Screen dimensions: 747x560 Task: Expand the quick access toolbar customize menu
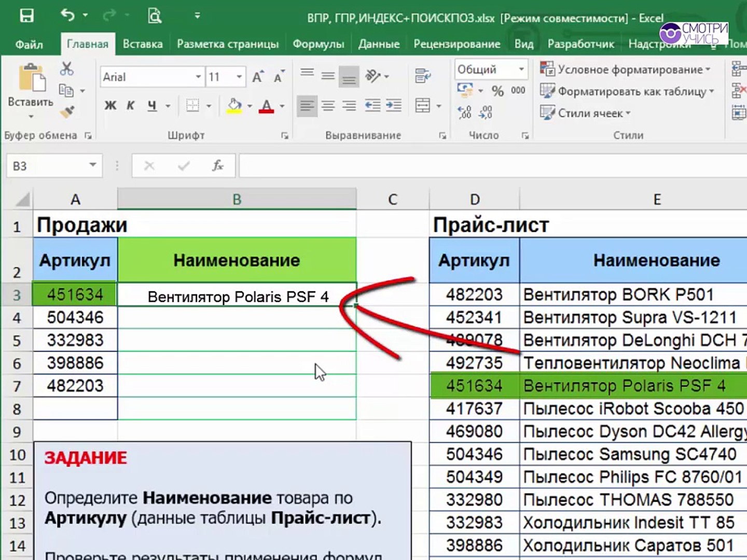tap(197, 16)
